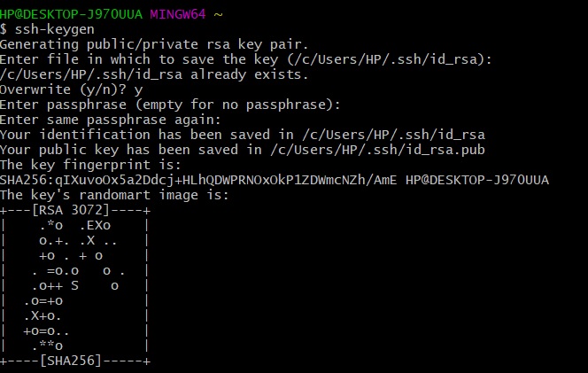Click the 'Generating public/private rsa key pair' line
588x373 pixels.
point(154,44)
